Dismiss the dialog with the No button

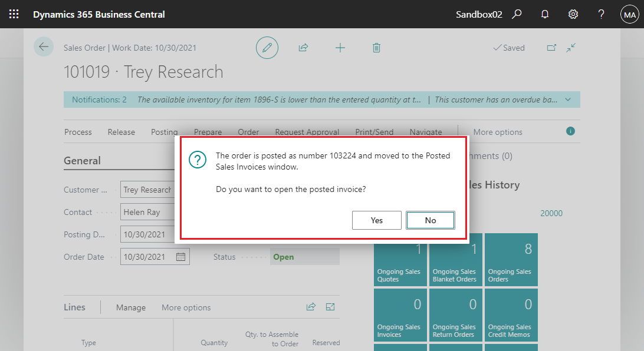click(x=430, y=220)
